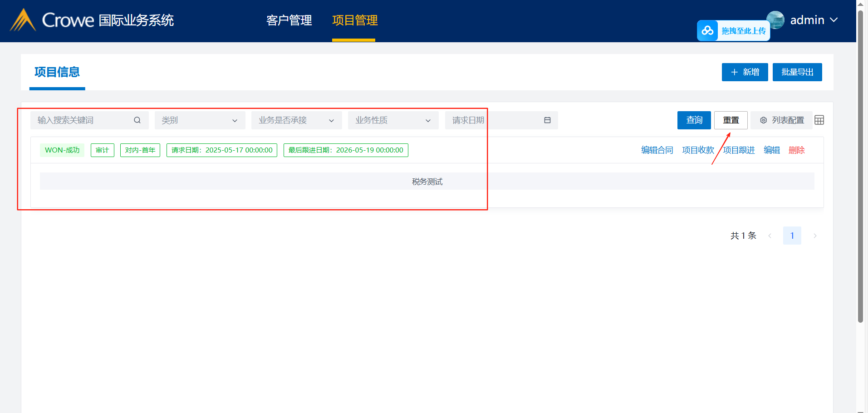
Task: Click the 批量导出 button
Action: [x=797, y=72]
